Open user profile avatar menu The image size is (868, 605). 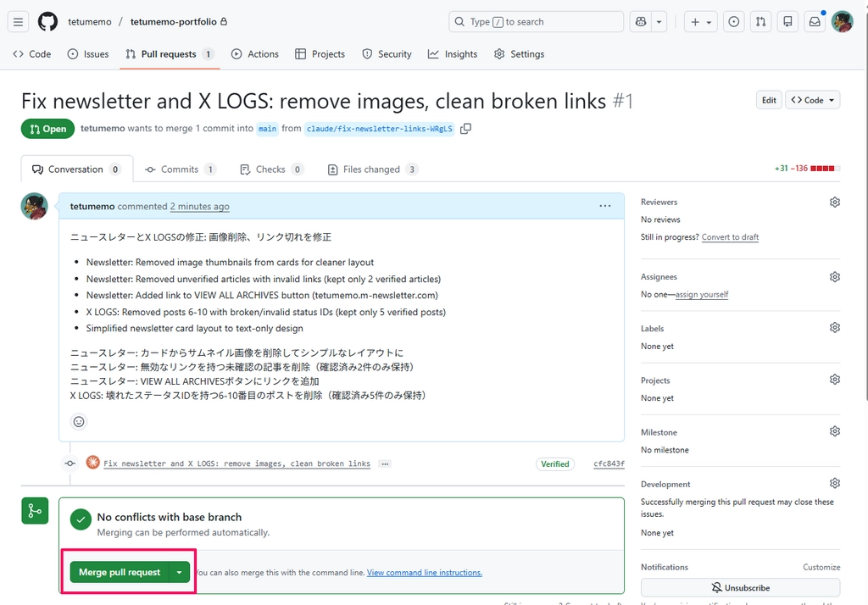pos(843,21)
